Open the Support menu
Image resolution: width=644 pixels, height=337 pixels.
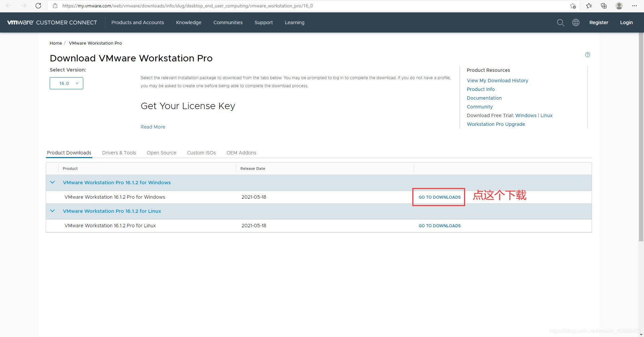click(x=264, y=22)
